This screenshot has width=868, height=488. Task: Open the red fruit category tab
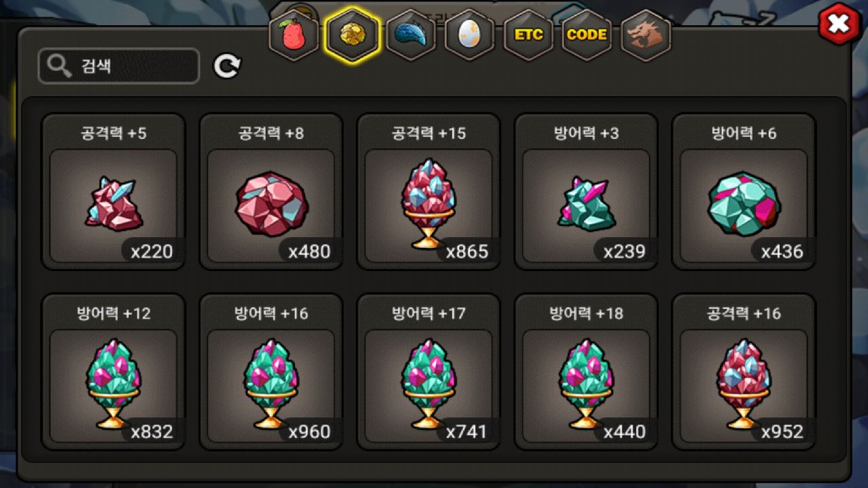click(x=294, y=35)
